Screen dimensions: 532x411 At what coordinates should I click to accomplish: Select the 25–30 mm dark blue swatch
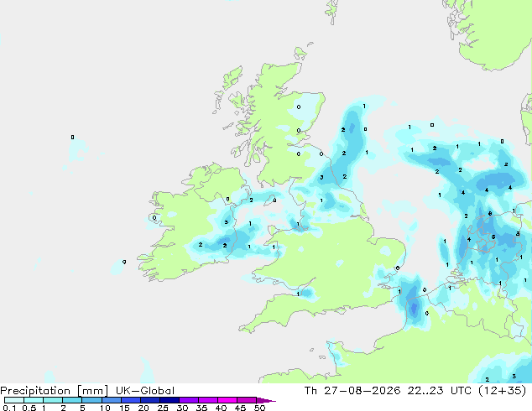tap(169, 400)
